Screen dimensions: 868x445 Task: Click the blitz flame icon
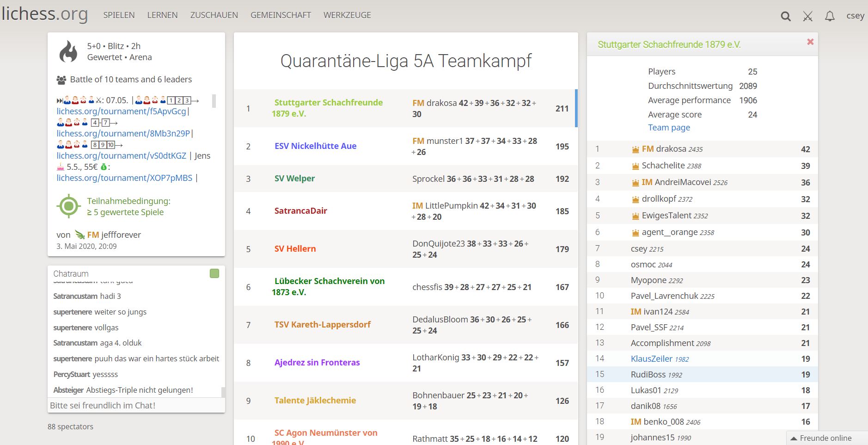[68, 51]
